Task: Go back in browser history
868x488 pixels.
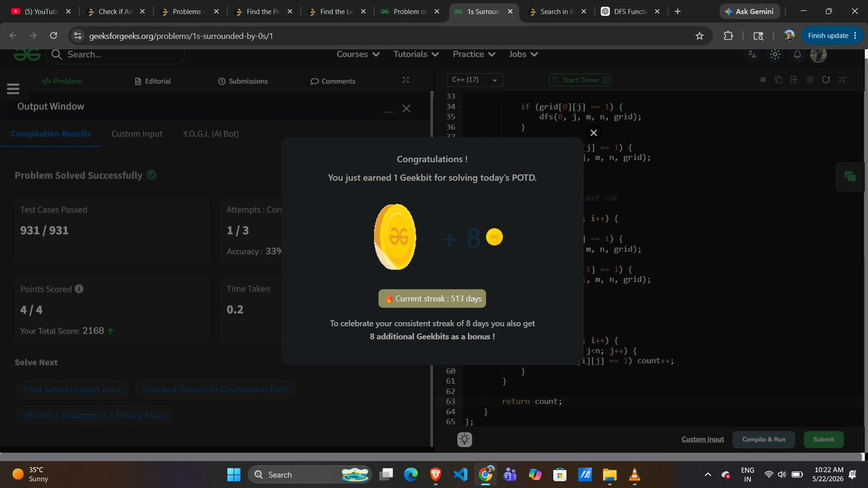Action: click(x=13, y=35)
